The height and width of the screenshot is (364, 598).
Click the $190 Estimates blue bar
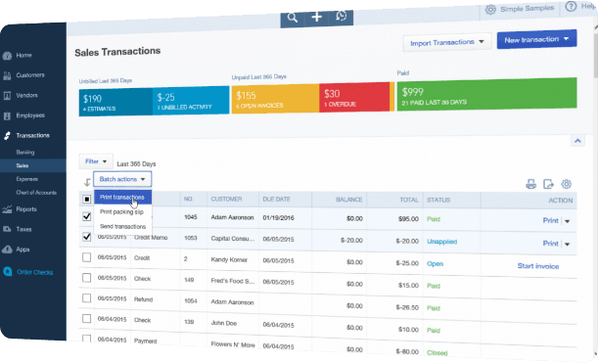pyautogui.click(x=115, y=102)
